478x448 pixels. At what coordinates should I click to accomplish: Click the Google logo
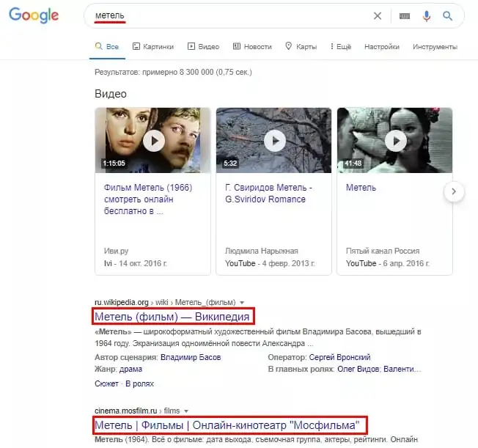pyautogui.click(x=34, y=15)
